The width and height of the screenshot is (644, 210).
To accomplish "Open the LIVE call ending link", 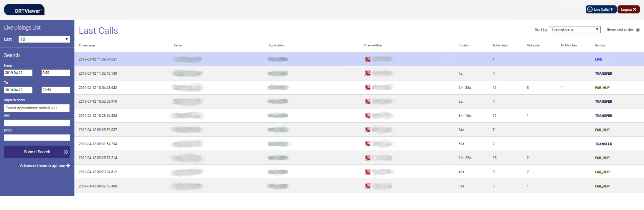I will (598, 59).
